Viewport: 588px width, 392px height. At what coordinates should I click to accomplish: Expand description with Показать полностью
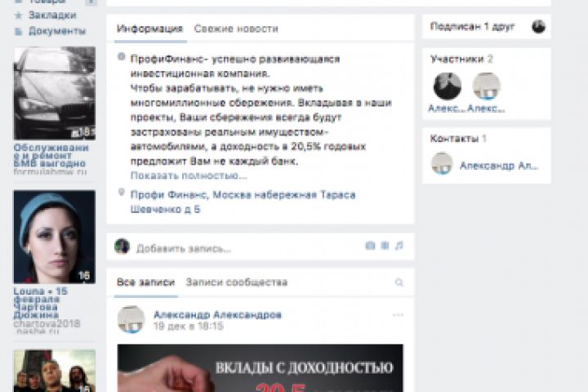[x=189, y=176]
